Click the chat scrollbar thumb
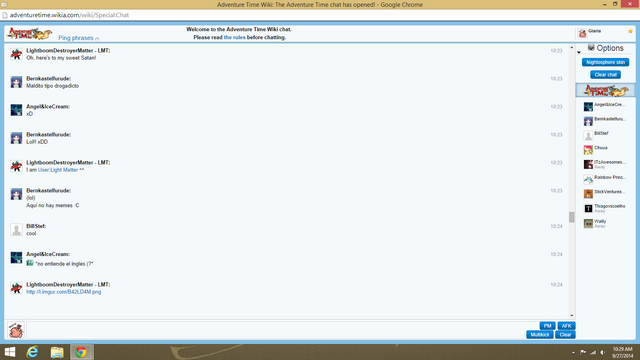Screen dimensions: 640x360 coord(571,217)
